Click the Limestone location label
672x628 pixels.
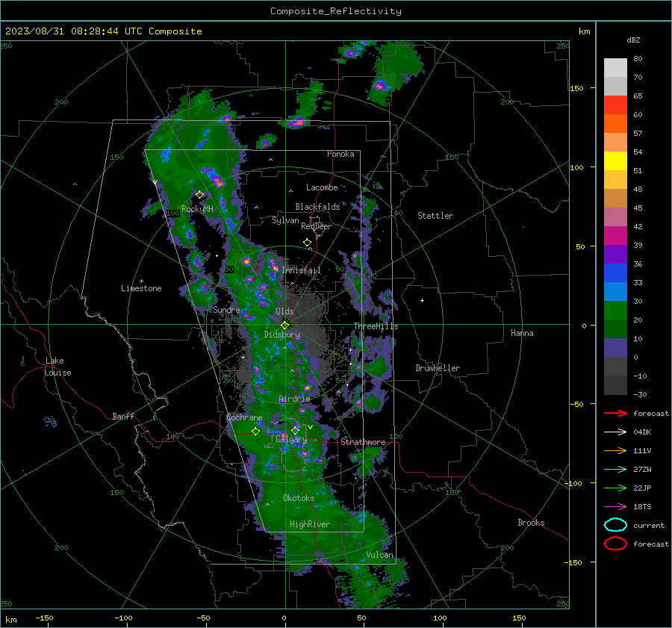(x=141, y=288)
